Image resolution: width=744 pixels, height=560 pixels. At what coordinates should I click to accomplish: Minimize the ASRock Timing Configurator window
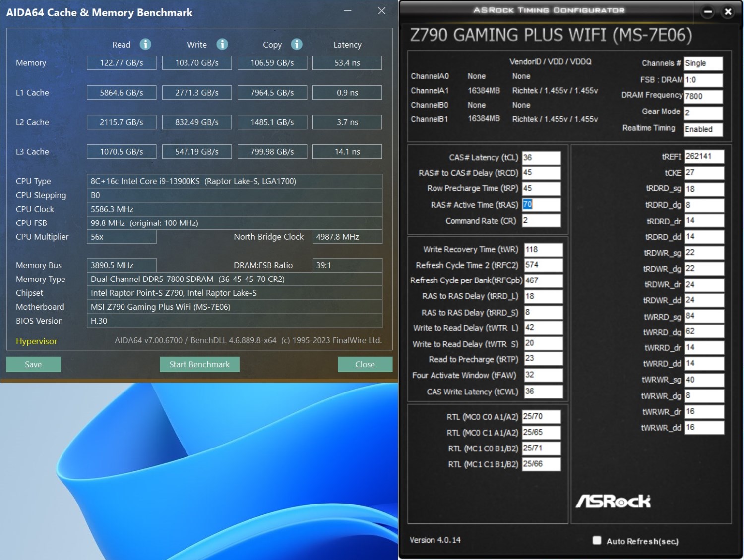pos(708,11)
